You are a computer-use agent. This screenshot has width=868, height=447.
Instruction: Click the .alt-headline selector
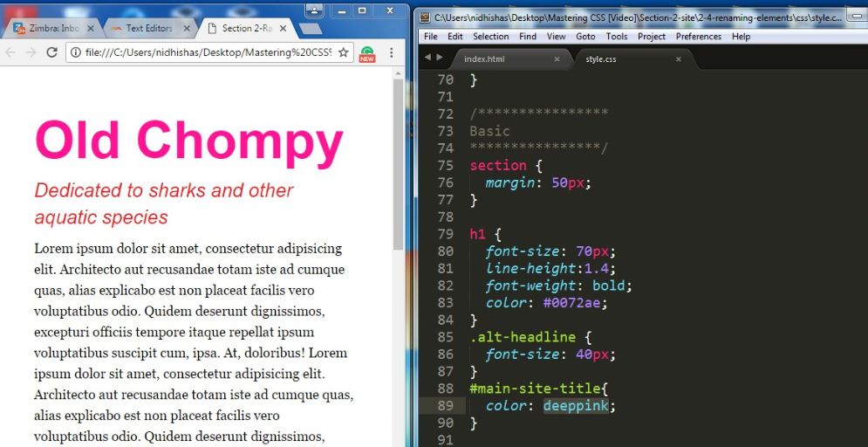tap(523, 337)
